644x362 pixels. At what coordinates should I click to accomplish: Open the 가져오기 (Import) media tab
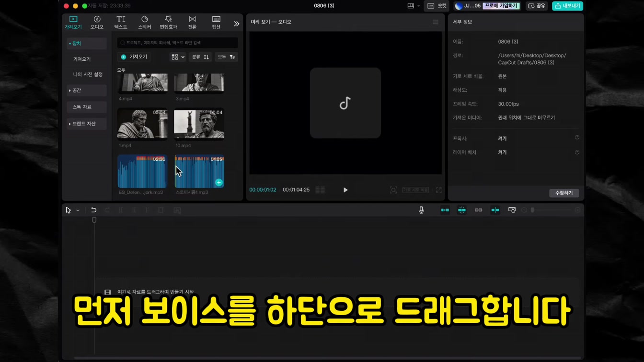pyautogui.click(x=73, y=23)
